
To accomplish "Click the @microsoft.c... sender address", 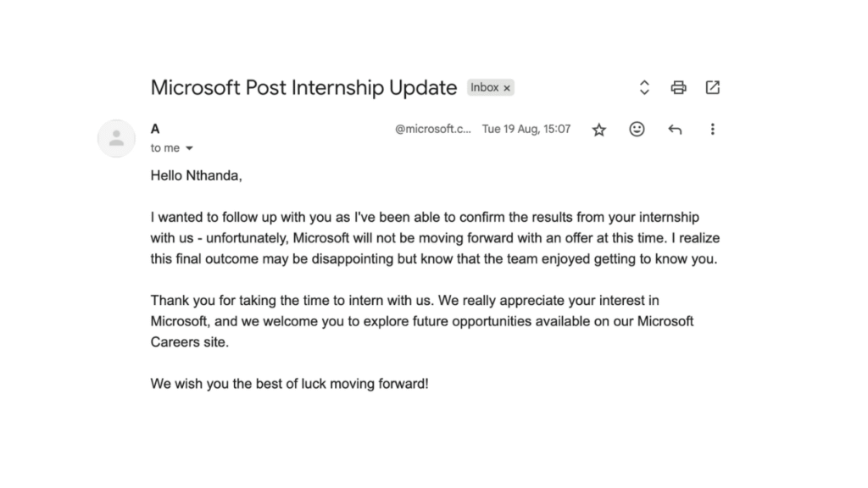I will click(x=433, y=130).
